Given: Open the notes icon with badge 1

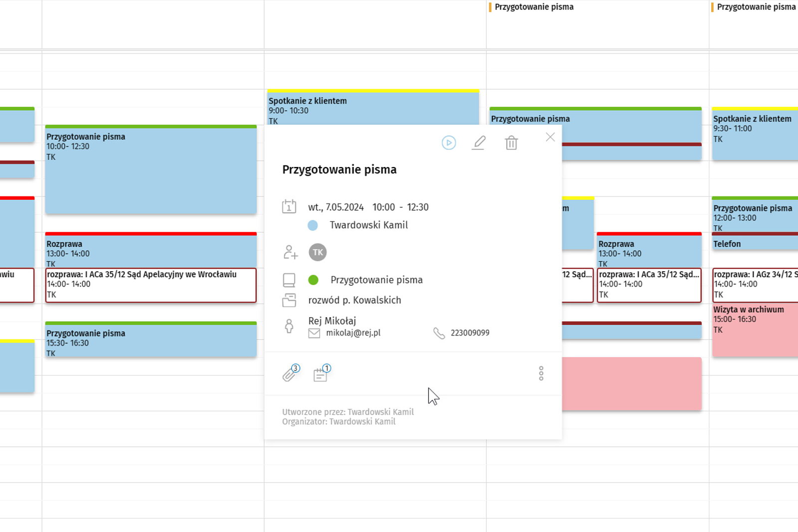Looking at the screenshot, I should 322,373.
